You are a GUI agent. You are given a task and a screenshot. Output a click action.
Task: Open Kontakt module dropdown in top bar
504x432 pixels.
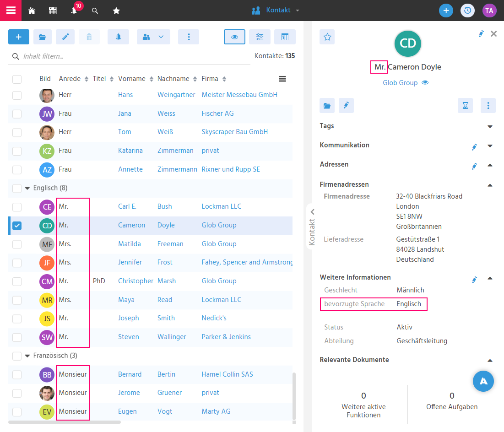276,10
